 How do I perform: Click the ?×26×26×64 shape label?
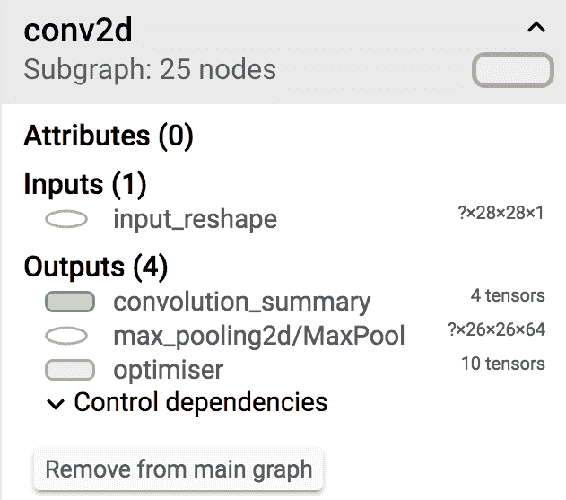click(x=496, y=329)
